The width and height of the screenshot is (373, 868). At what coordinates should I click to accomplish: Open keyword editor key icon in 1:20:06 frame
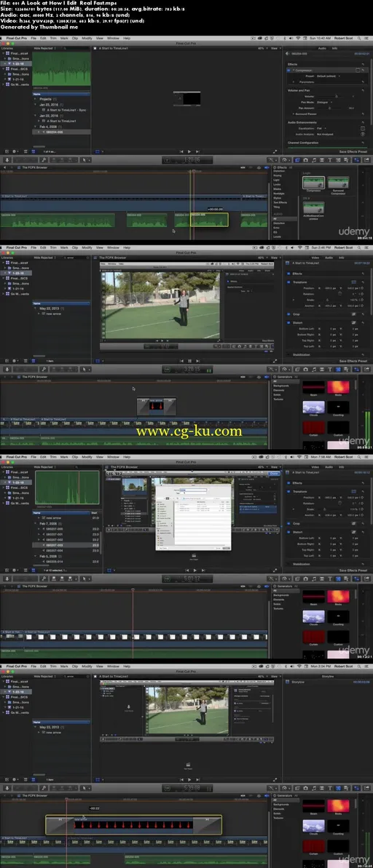pos(43,160)
